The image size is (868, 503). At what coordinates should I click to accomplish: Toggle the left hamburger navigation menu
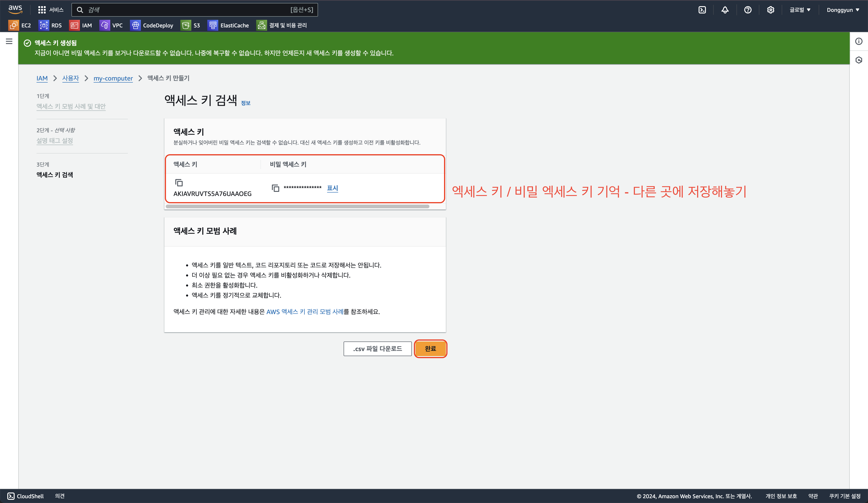(x=9, y=41)
